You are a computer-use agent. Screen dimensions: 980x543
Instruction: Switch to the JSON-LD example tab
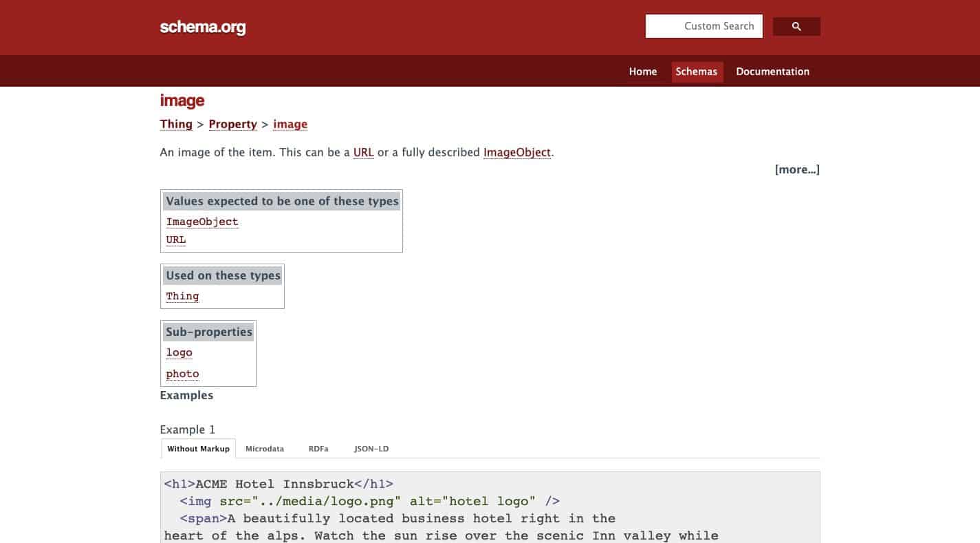pos(371,449)
